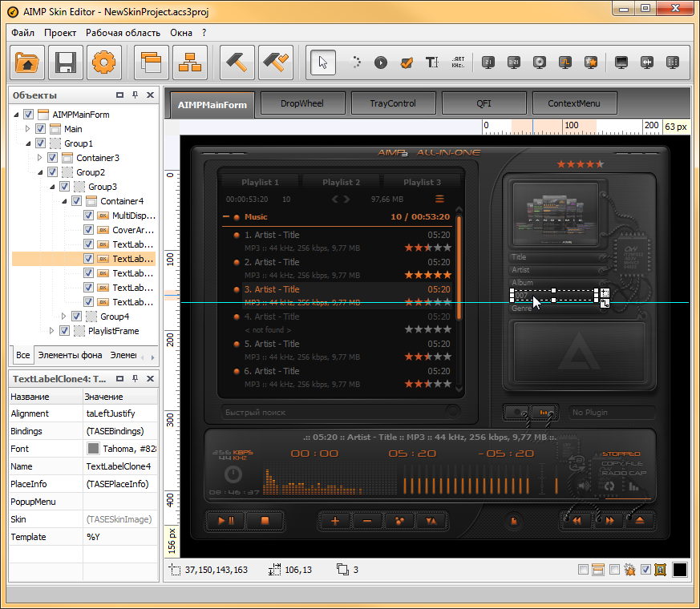Select the checkbox element tool with orange checkmark

pos(407,63)
